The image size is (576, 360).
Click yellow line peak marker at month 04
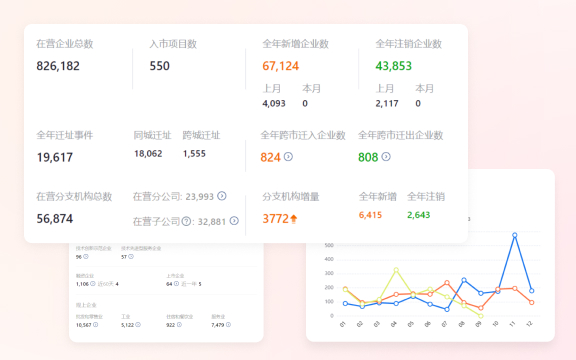pos(396,270)
